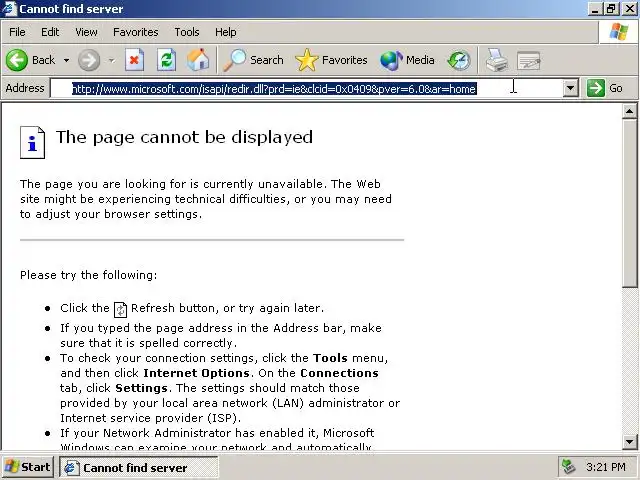Click inside the Address URL field

(306, 88)
